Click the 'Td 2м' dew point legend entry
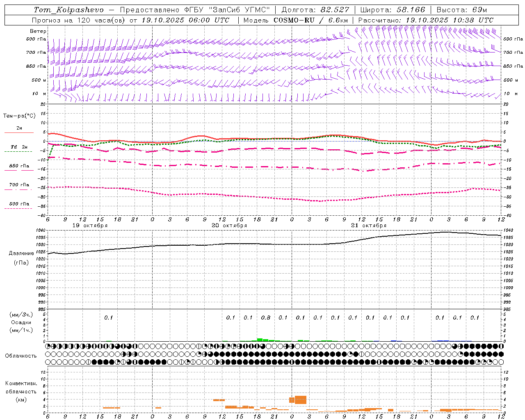This screenshot has width=525, height=420. coord(19,147)
